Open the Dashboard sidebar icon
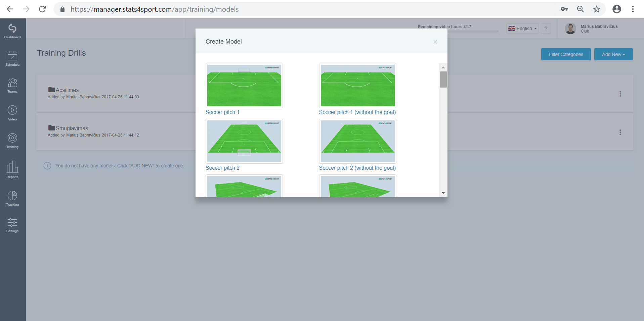 (12, 31)
